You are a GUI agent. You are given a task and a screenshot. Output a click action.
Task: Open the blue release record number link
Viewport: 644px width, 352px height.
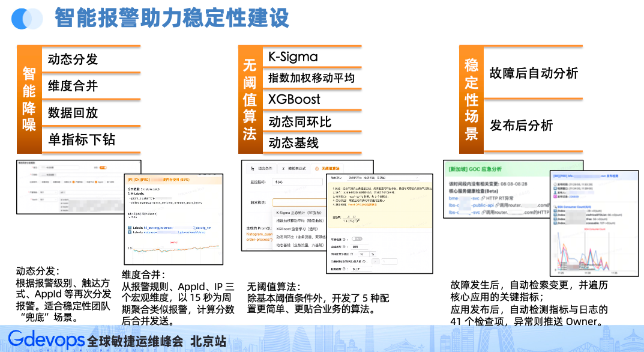coord(574,196)
